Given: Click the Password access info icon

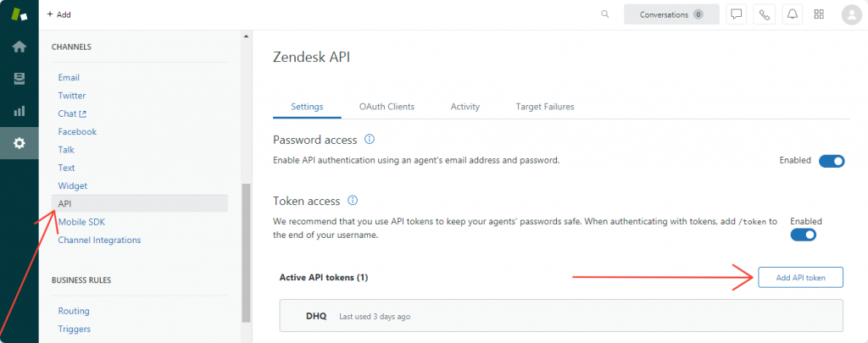Looking at the screenshot, I should [x=369, y=140].
